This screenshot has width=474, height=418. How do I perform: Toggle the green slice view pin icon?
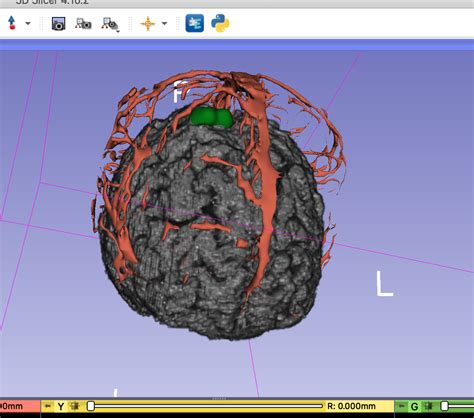pos(402,406)
